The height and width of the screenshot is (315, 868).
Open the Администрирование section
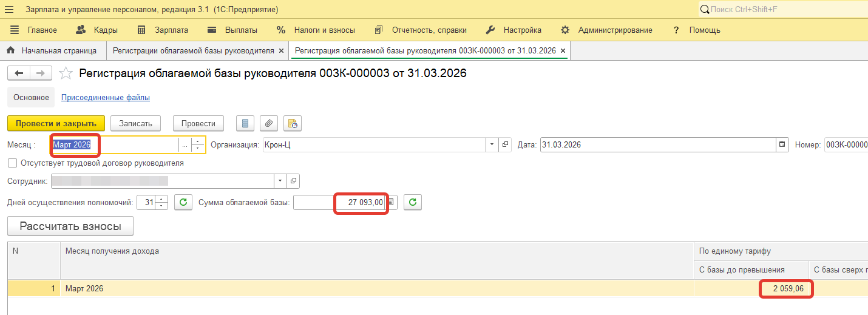606,30
